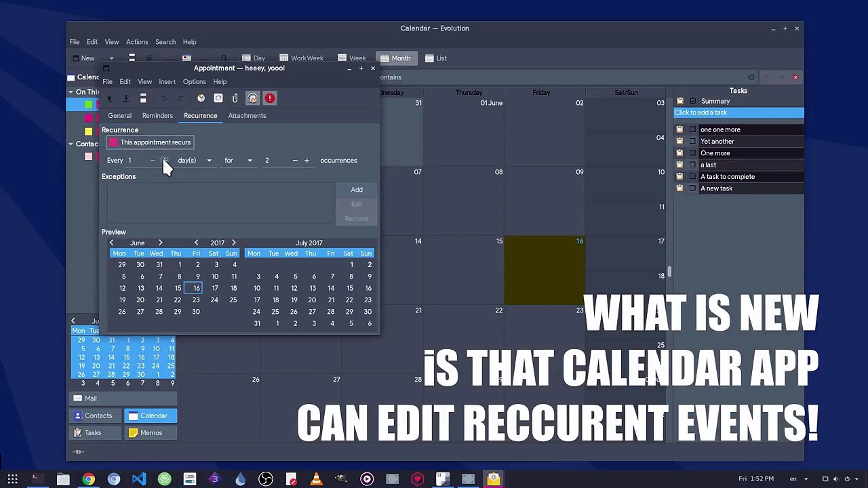Viewport: 868px width, 488px height.
Task: Click the clipboard icon in Tasks header row
Action: pos(679,101)
